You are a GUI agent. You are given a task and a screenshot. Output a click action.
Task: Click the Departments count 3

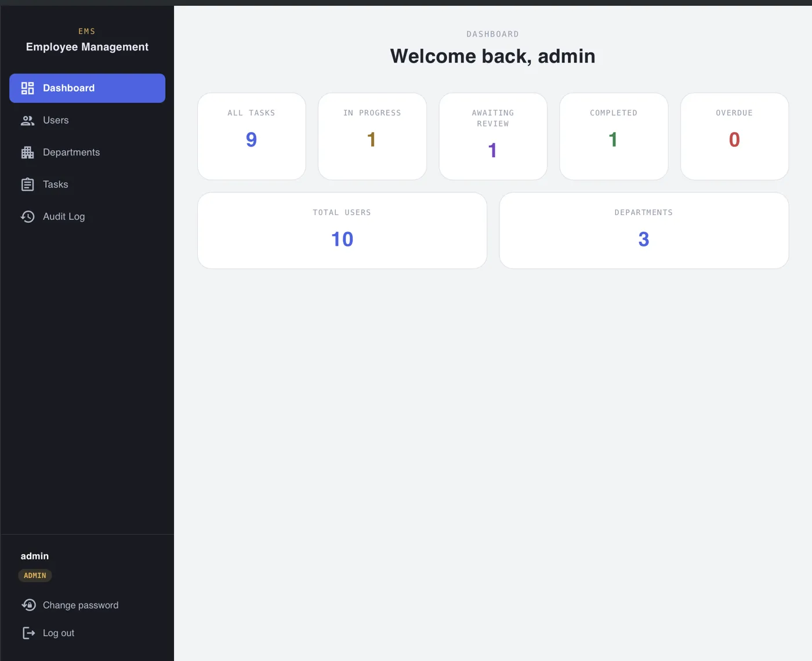[644, 239]
